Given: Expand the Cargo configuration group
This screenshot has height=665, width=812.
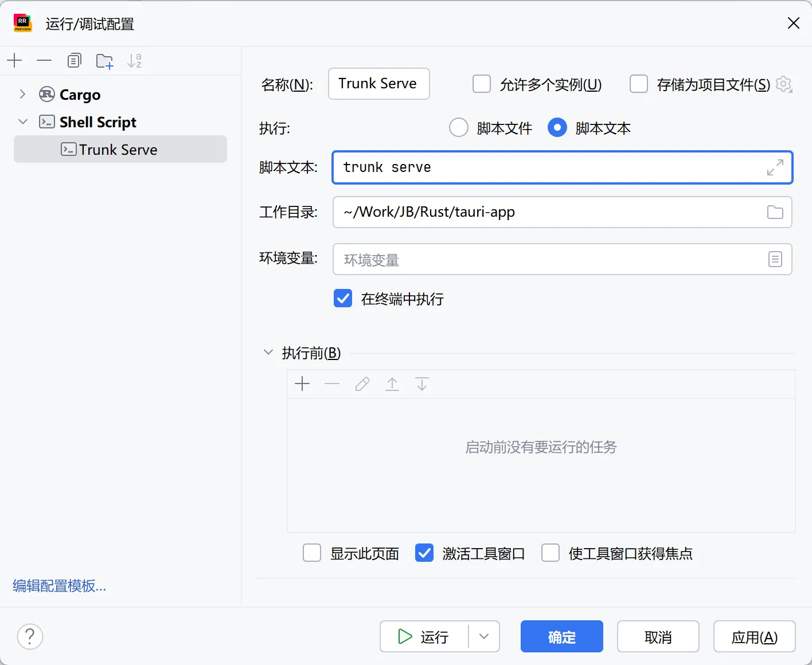Looking at the screenshot, I should pos(22,94).
